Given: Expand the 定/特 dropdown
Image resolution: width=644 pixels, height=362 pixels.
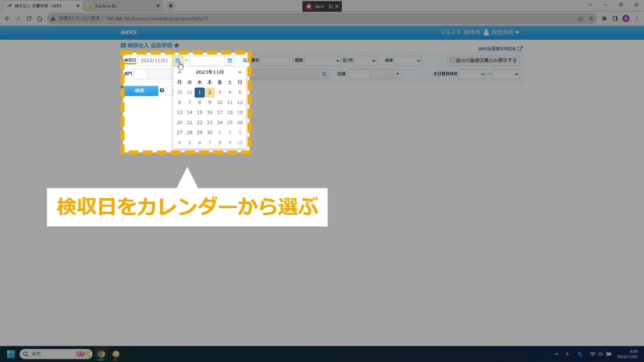Looking at the screenshot, I should [365, 61].
